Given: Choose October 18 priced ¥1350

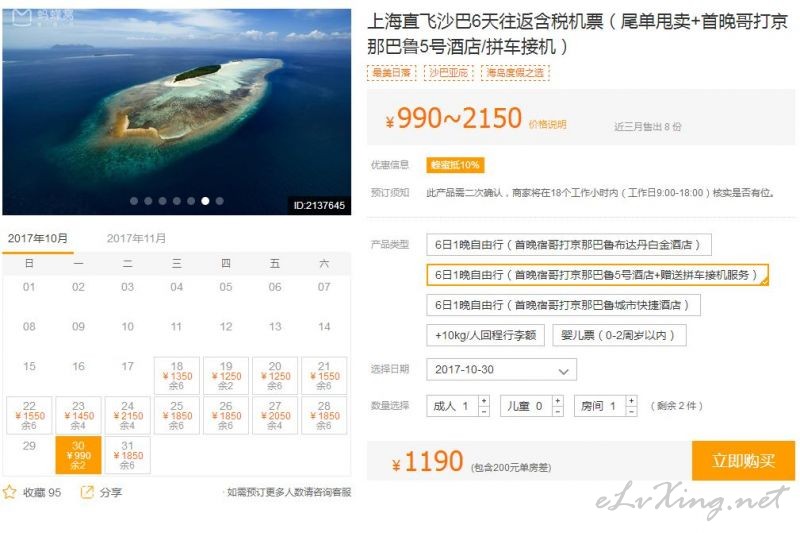Looking at the screenshot, I should 177,375.
